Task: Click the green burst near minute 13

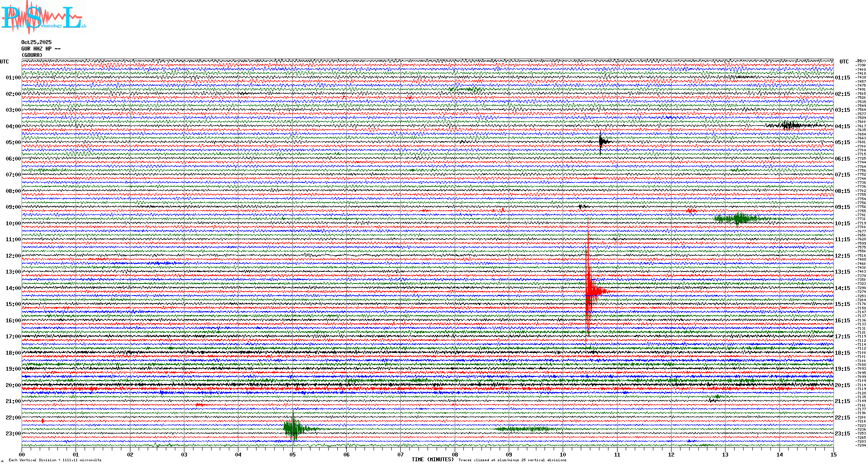Action: 739,218
